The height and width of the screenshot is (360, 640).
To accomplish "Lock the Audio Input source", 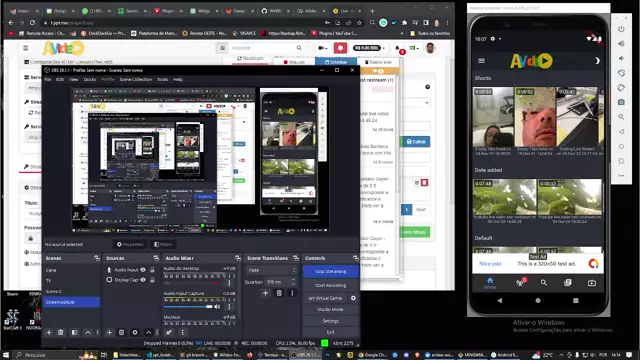I will pos(152,270).
